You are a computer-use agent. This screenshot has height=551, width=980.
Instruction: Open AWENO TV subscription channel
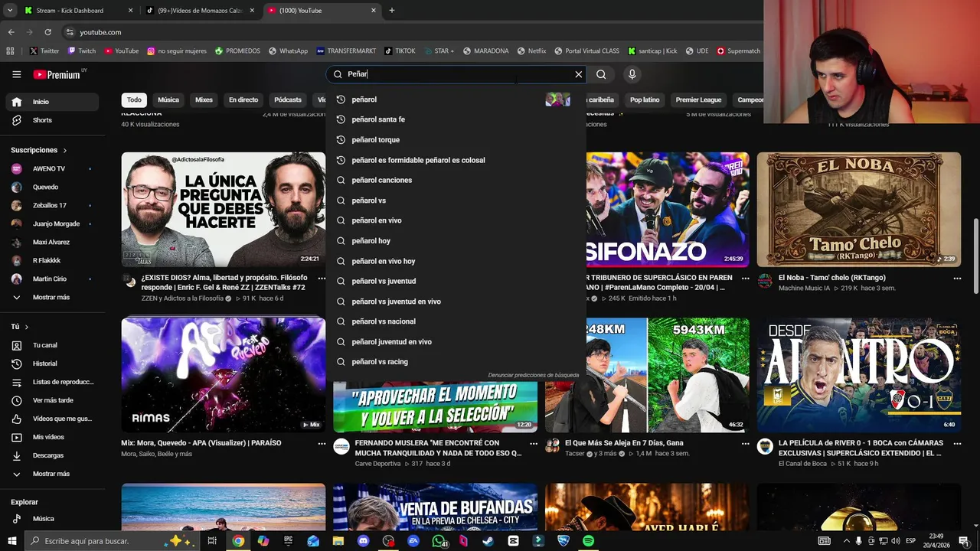pyautogui.click(x=52, y=168)
